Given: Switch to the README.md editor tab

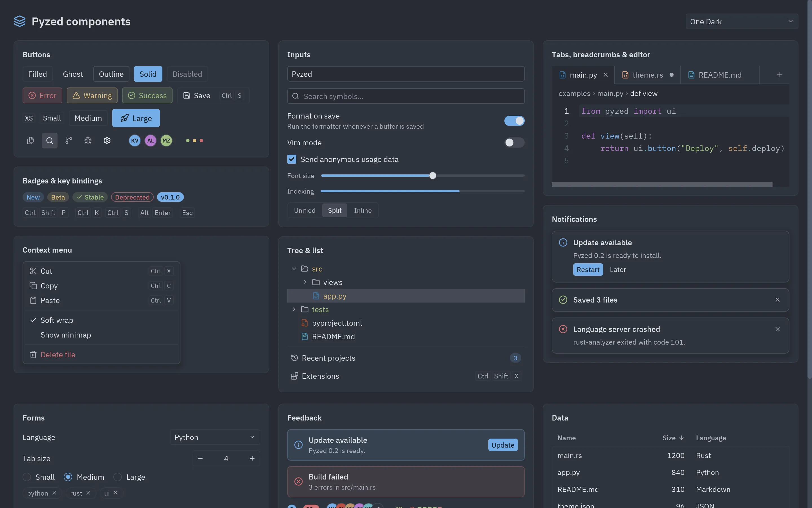Looking at the screenshot, I should tap(720, 75).
